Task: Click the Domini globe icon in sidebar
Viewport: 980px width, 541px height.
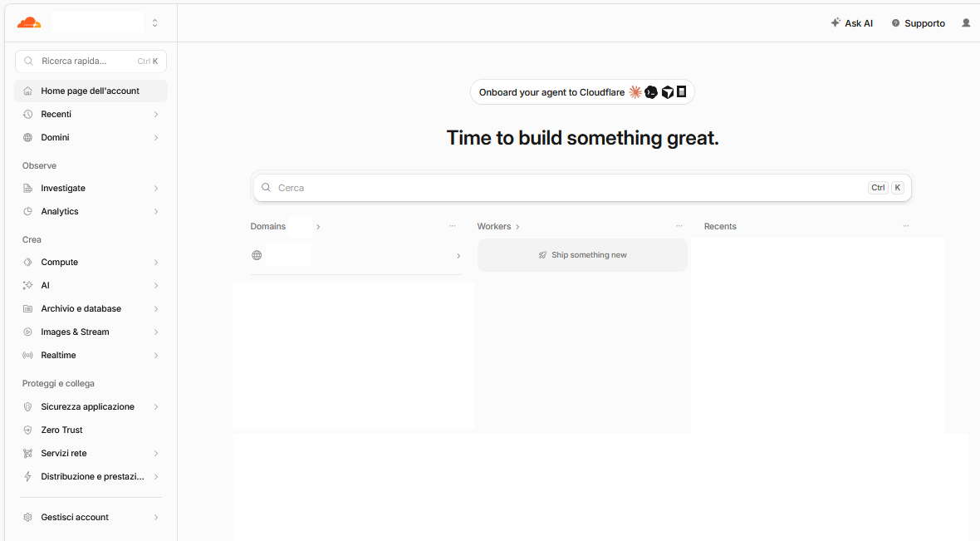Action: [27, 138]
